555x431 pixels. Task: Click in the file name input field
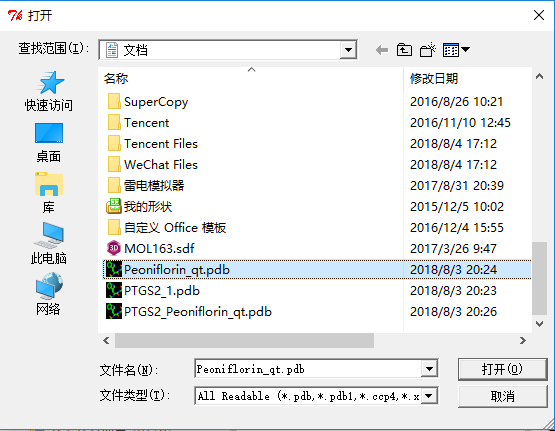pyautogui.click(x=308, y=369)
